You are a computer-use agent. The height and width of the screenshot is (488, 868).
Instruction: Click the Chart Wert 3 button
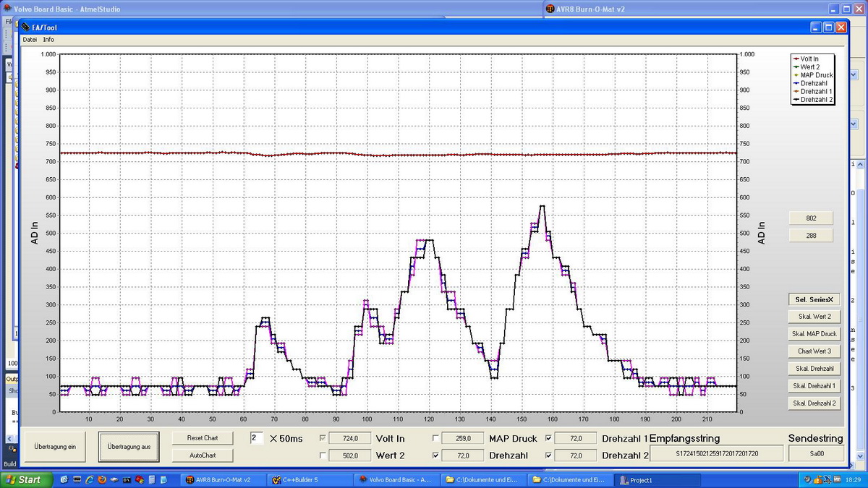pos(814,351)
